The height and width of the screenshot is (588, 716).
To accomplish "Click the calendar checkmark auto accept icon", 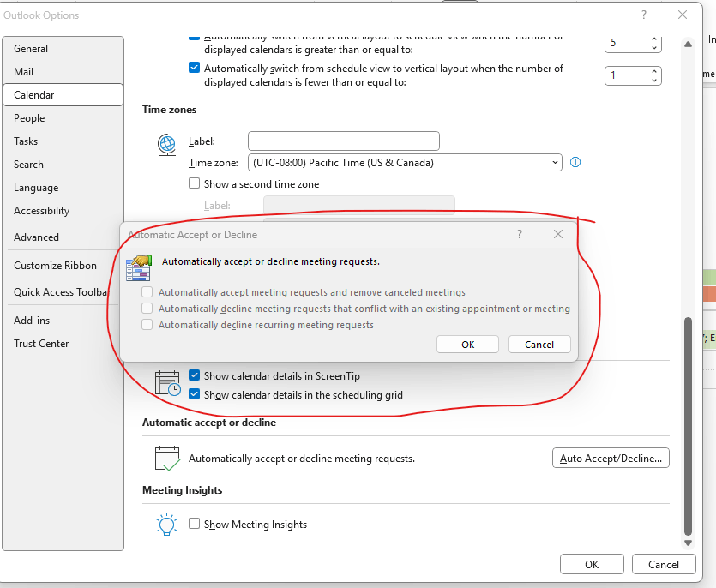I will [167, 459].
